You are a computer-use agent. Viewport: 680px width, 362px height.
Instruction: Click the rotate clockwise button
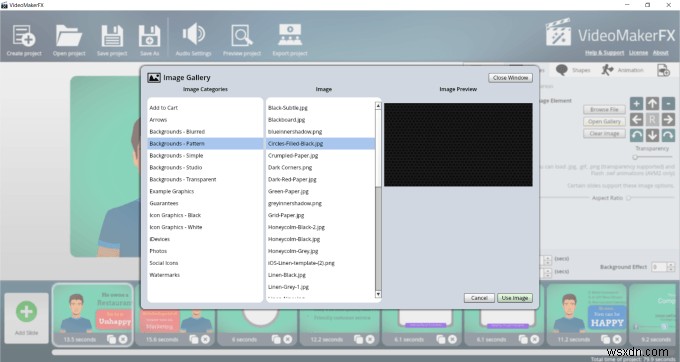click(x=668, y=135)
